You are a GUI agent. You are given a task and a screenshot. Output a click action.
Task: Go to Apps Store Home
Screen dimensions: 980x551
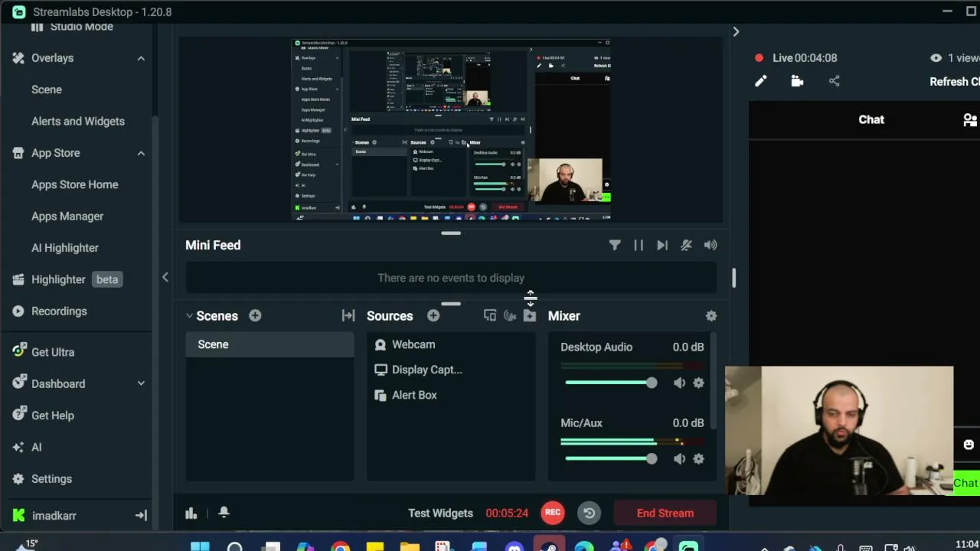pos(75,184)
